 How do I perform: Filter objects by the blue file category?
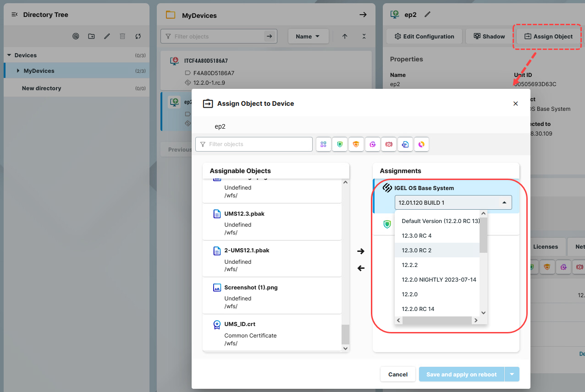[x=405, y=144]
